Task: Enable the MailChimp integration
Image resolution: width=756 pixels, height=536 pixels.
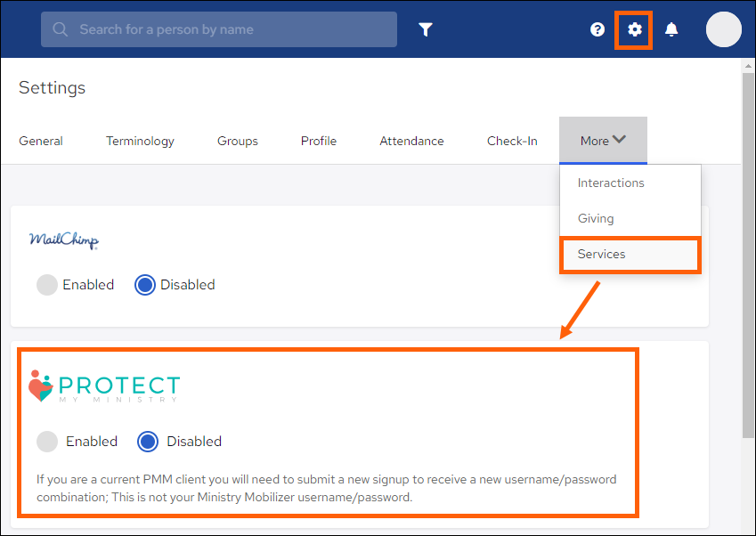Action: tap(46, 284)
